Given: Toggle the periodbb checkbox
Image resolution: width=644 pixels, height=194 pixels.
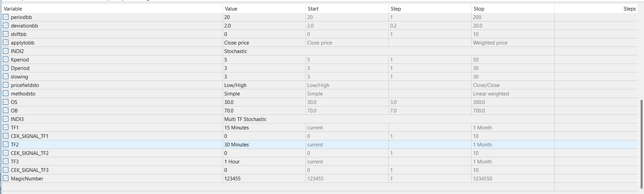Looking at the screenshot, I should [6, 17].
